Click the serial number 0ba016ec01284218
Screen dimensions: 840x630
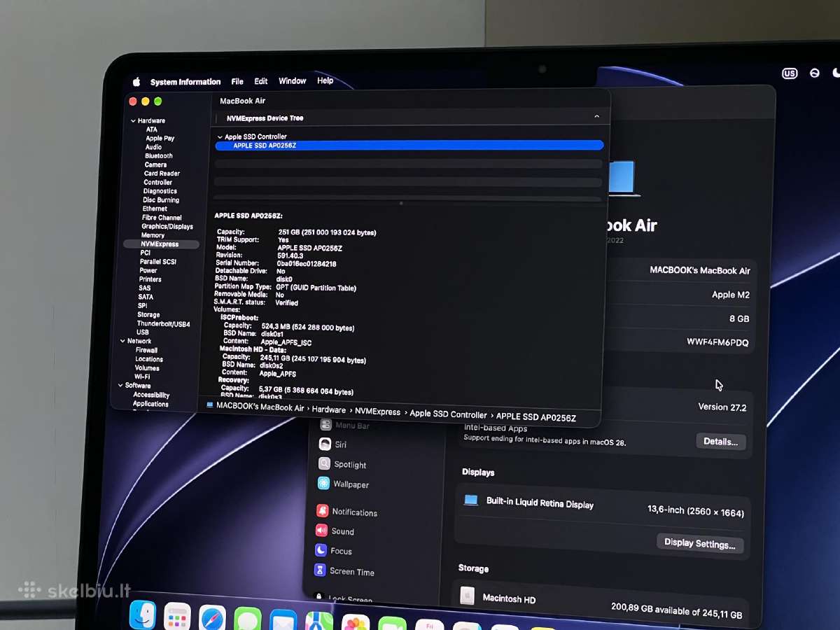(306, 264)
